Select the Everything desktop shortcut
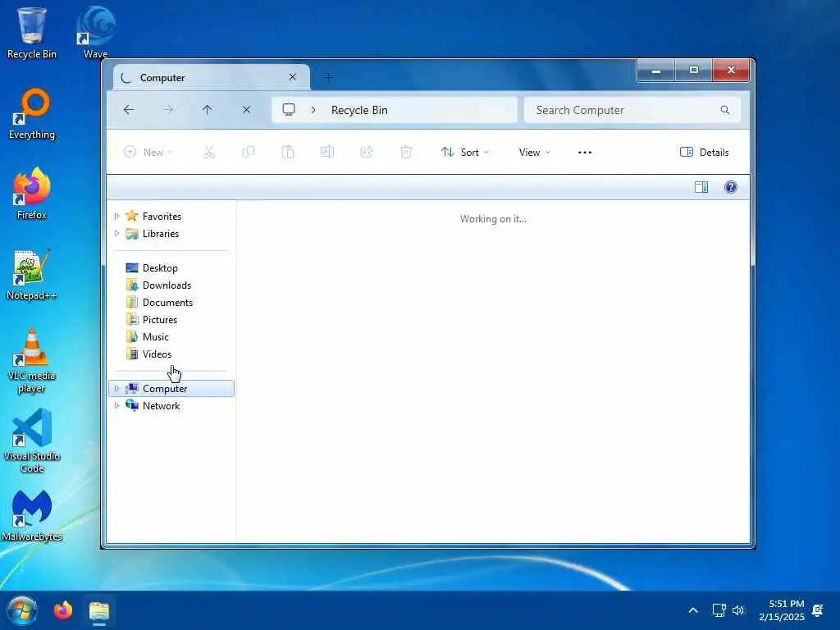The image size is (840, 630). pos(32,113)
